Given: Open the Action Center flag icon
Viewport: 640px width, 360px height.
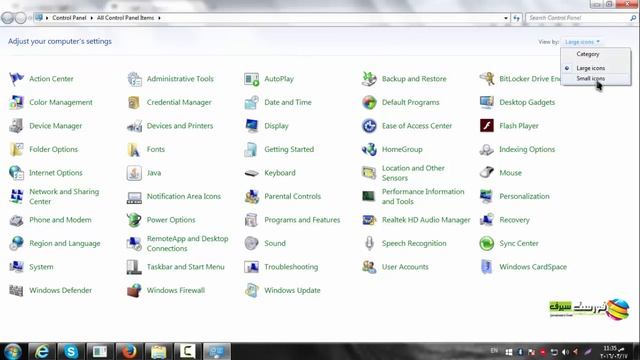Looking at the screenshot, I should pyautogui.click(x=16, y=79).
